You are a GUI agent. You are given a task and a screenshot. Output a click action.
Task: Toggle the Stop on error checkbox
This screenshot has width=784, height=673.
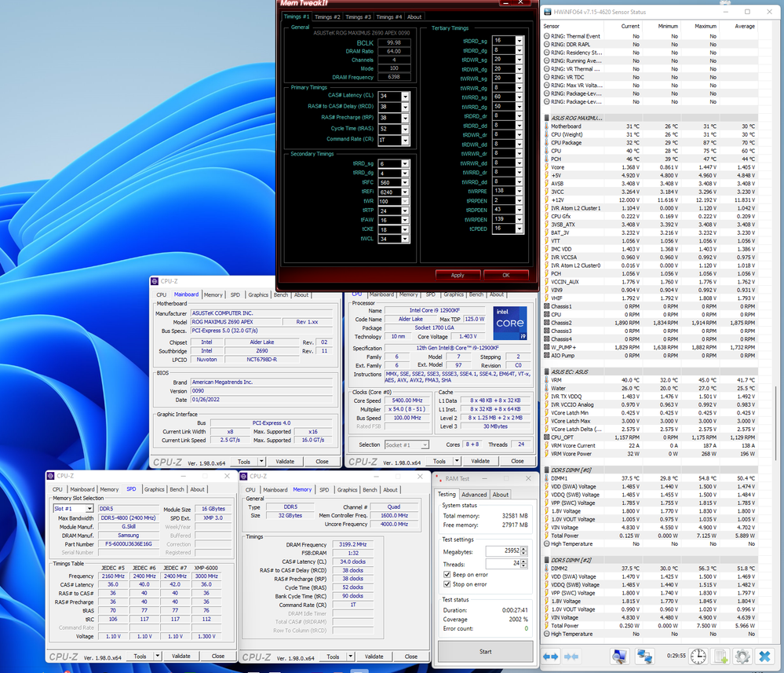(447, 584)
